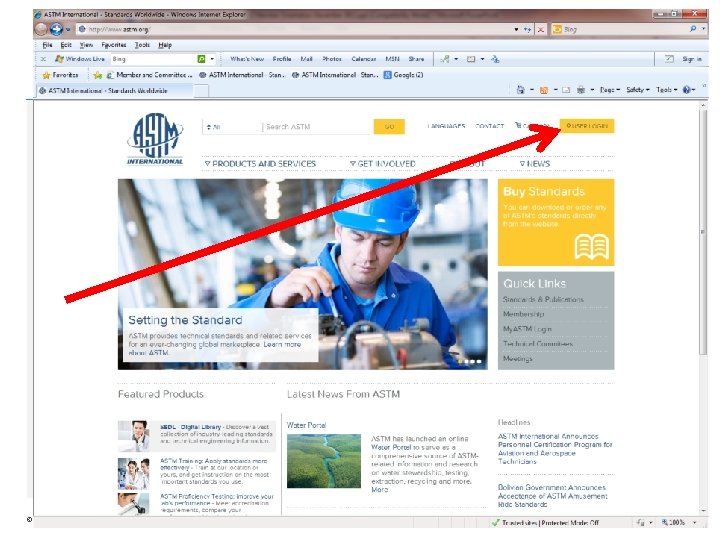Screen dimensions: 720x540
Task: Open the View menu
Action: tap(86, 45)
